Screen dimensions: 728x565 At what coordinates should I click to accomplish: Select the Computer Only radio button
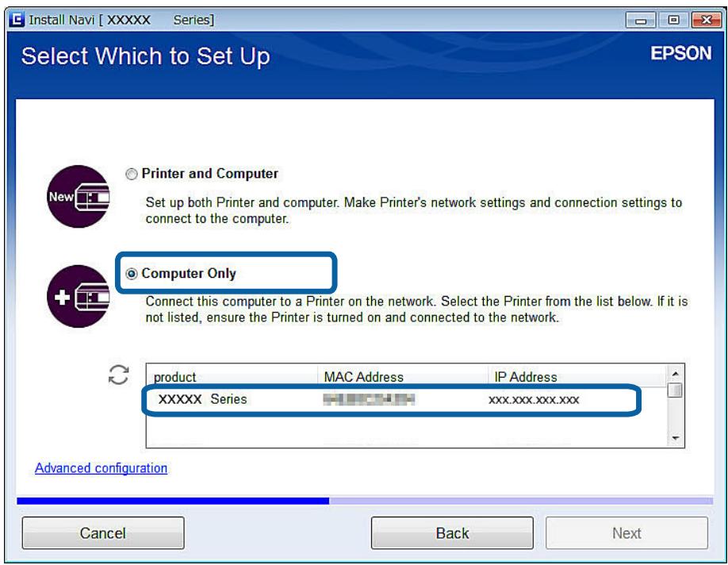click(x=132, y=274)
